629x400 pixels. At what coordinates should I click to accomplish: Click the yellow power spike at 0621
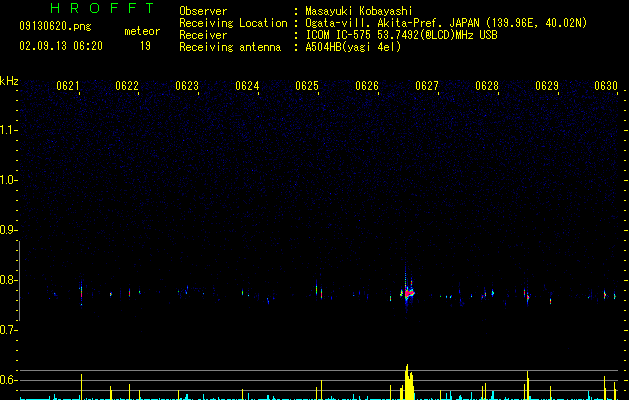click(81, 387)
